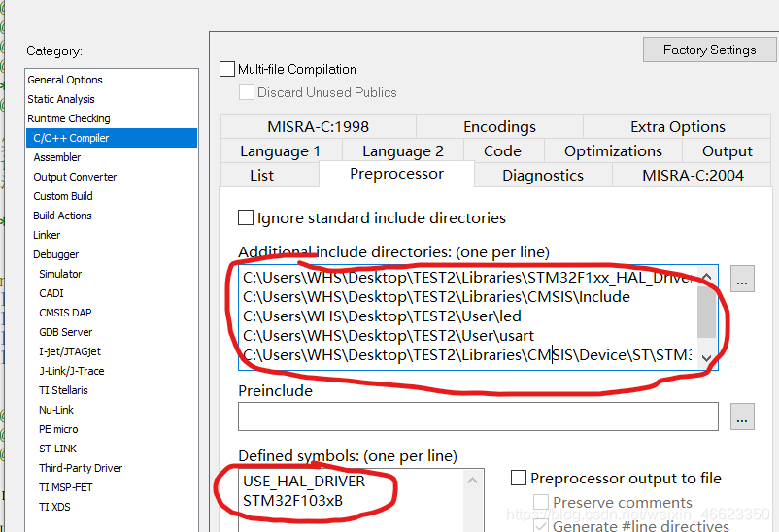
Task: Browse for additional include directories
Action: (742, 279)
